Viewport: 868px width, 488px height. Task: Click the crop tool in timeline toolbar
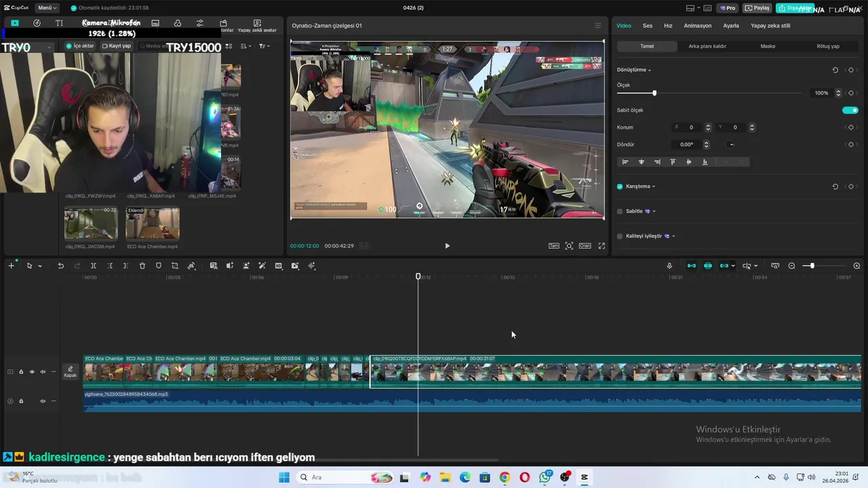(x=175, y=266)
